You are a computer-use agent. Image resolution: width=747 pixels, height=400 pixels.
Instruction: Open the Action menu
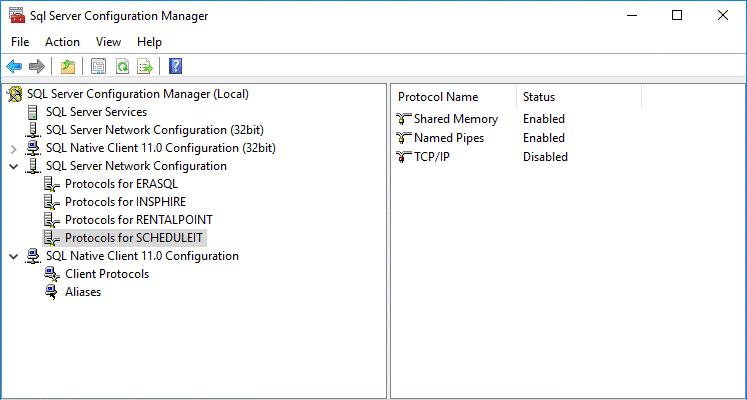point(62,42)
